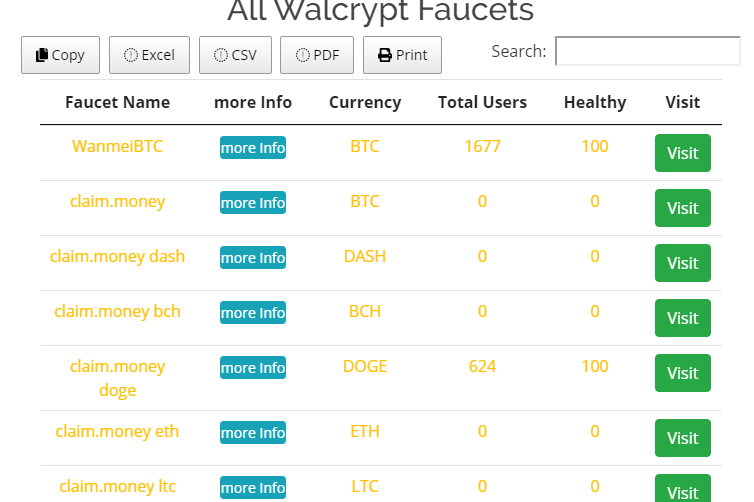The width and height of the screenshot is (754, 502).
Task: Sort by Healthy column header
Action: point(595,102)
